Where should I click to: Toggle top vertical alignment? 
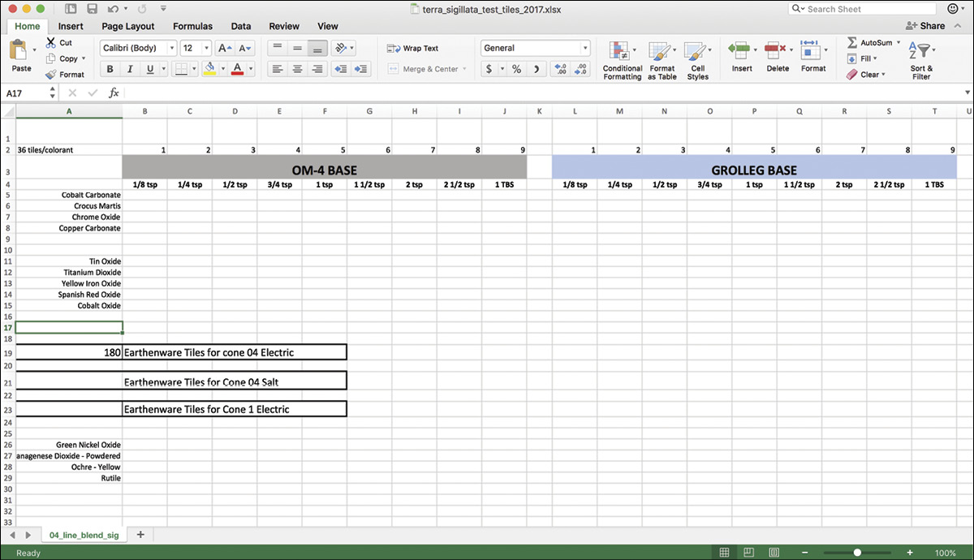(278, 48)
